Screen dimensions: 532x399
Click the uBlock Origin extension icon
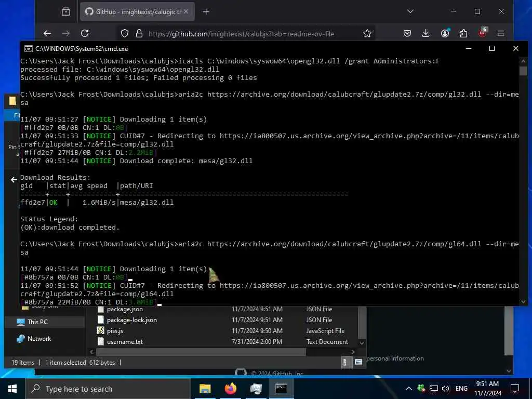pyautogui.click(x=483, y=33)
